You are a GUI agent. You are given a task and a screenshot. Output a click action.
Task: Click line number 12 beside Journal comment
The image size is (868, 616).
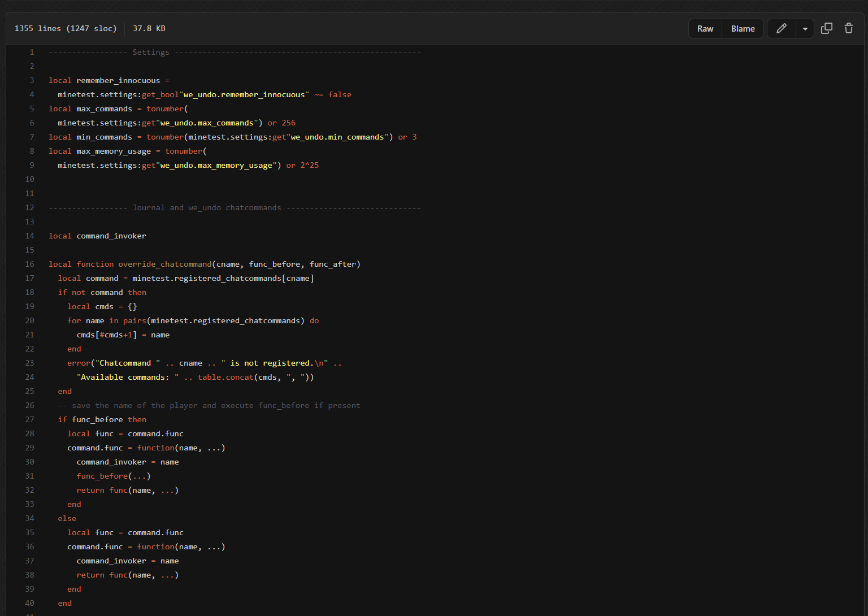29,207
